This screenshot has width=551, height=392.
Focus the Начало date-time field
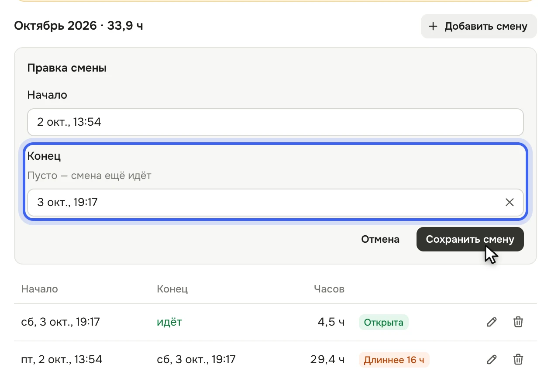pos(275,122)
